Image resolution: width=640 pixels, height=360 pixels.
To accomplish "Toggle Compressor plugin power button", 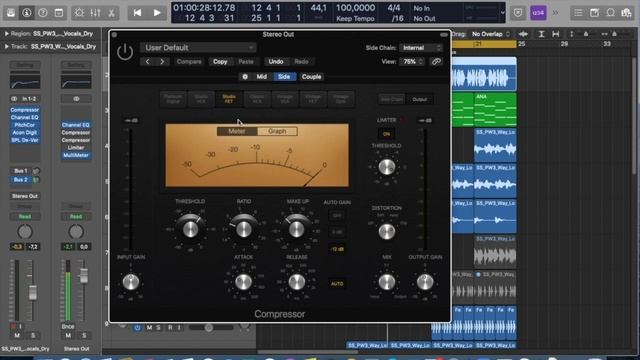I will (125, 52).
